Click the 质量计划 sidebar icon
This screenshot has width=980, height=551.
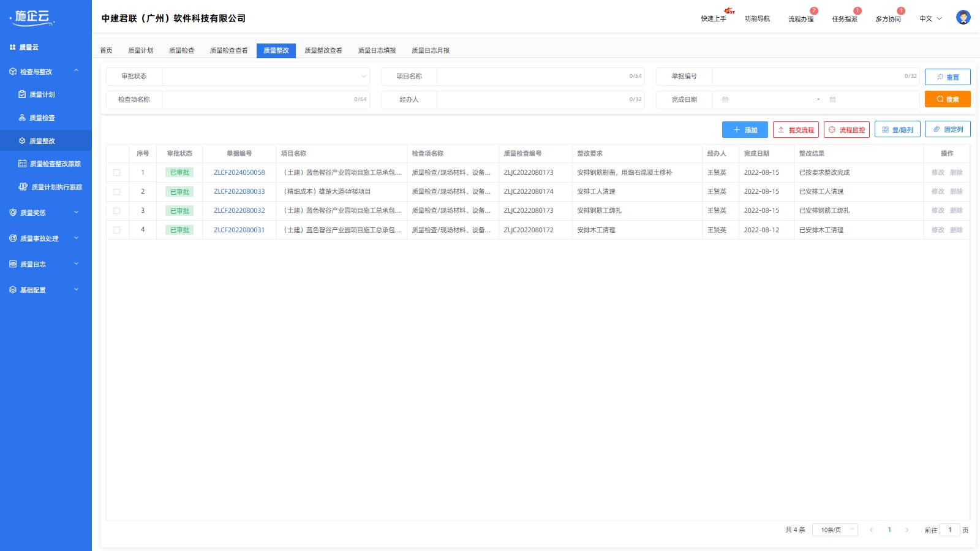[x=22, y=94]
